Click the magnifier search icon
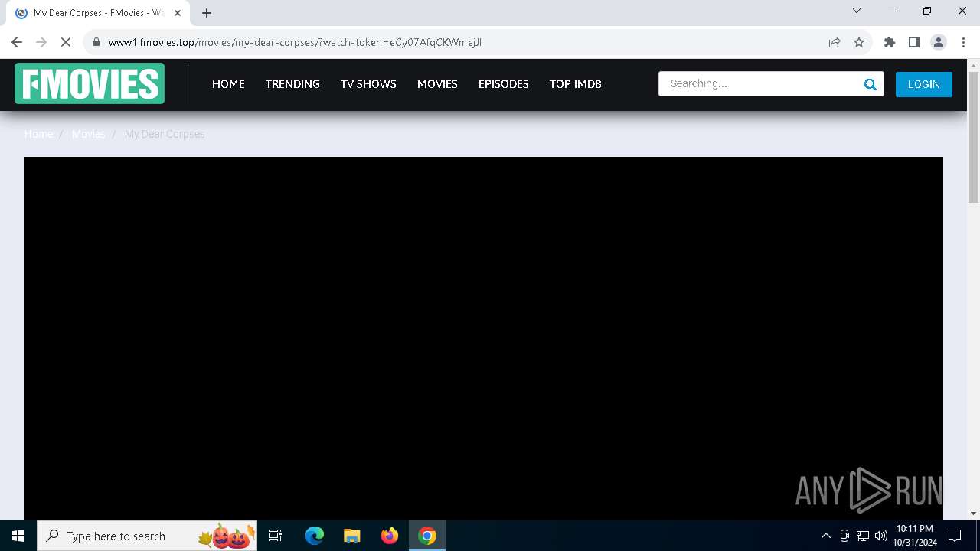The width and height of the screenshot is (980, 551). click(x=871, y=84)
